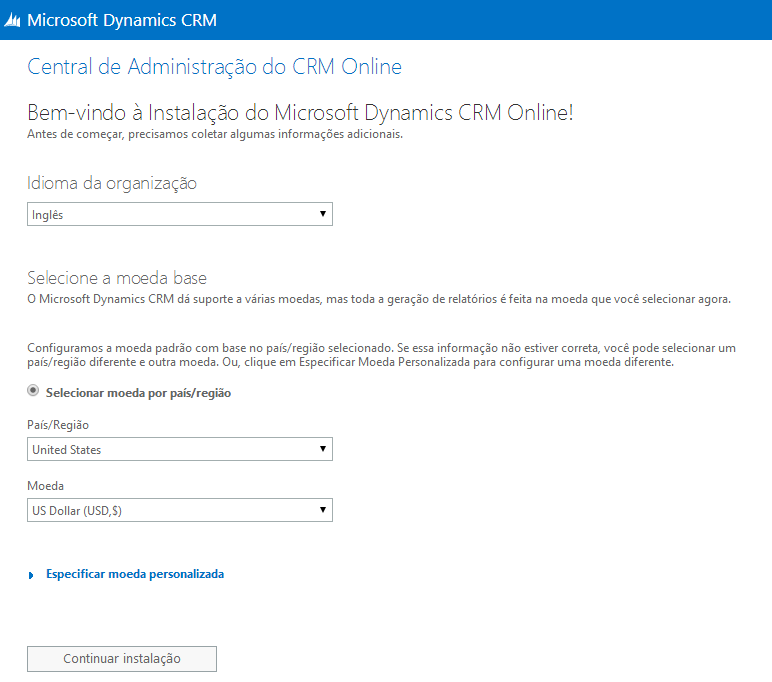Click the Microsoft Dynamics CRM header title
The height and width of the screenshot is (682, 772).
coord(122,20)
